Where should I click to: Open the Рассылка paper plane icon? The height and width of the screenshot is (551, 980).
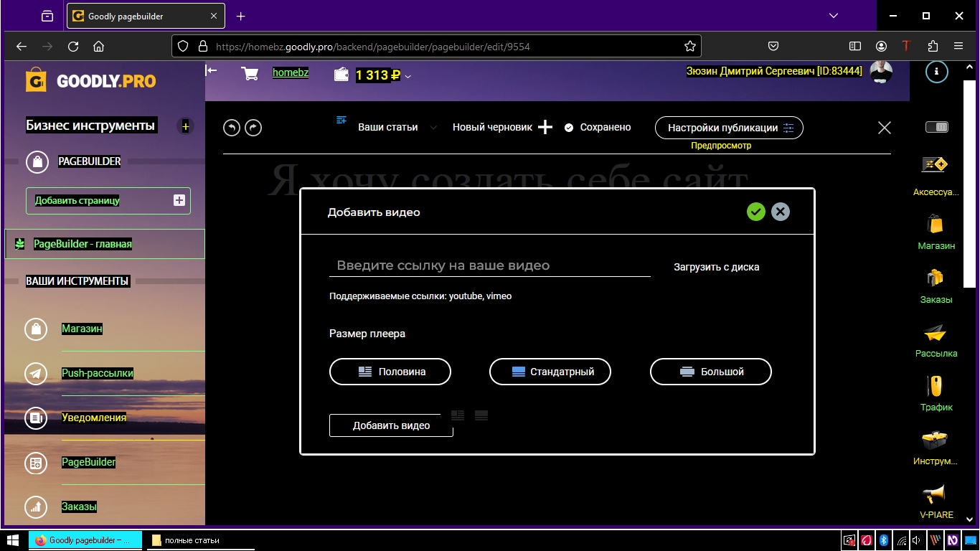pyautogui.click(x=935, y=332)
